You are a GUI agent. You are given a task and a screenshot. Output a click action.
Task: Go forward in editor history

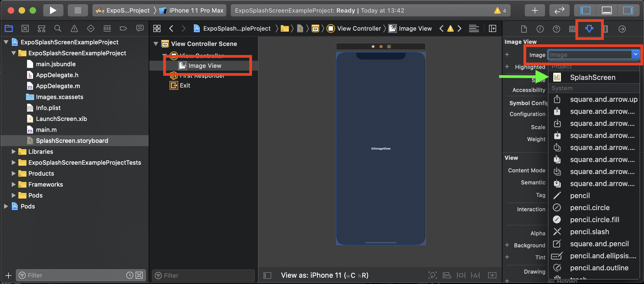click(184, 28)
